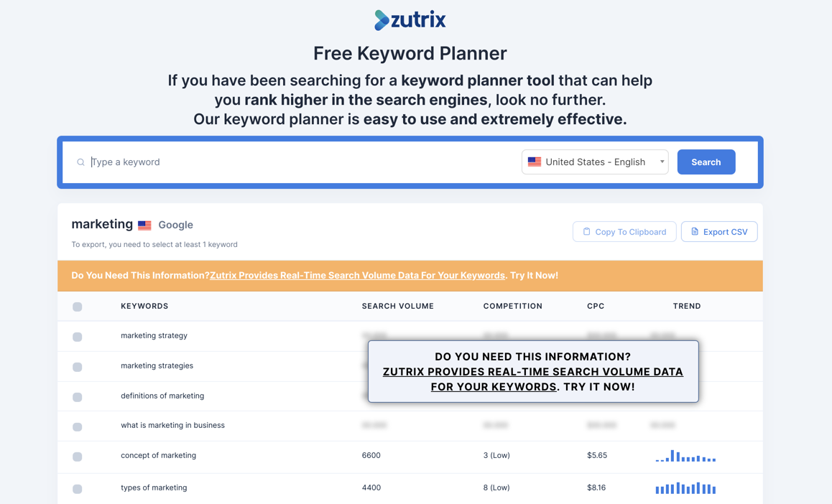
Task: Tick what is marketing in business checkbox
Action: (x=78, y=427)
